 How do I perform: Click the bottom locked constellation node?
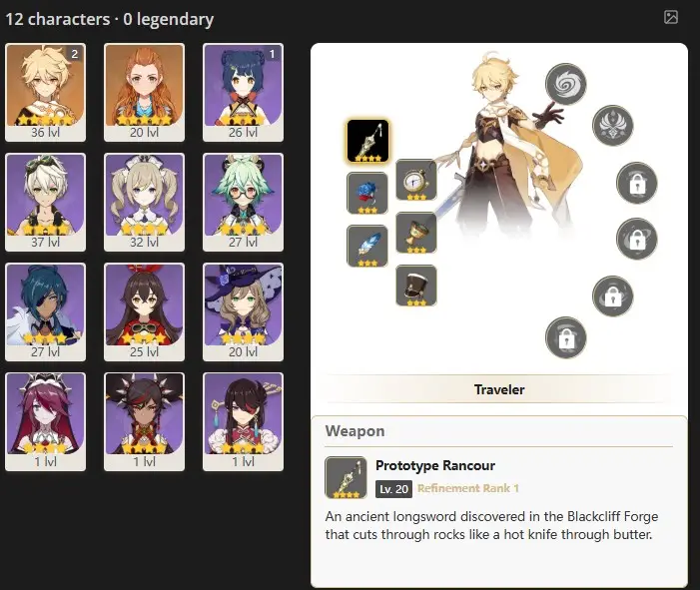click(x=565, y=337)
